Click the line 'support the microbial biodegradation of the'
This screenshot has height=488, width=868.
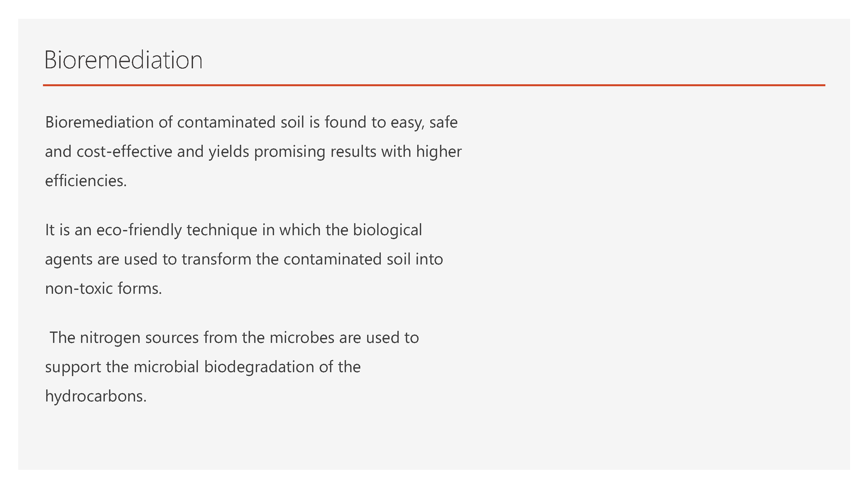click(203, 367)
